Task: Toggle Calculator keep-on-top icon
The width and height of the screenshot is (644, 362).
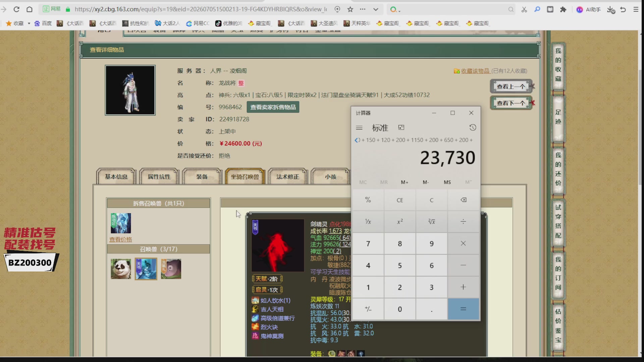Action: point(401,127)
